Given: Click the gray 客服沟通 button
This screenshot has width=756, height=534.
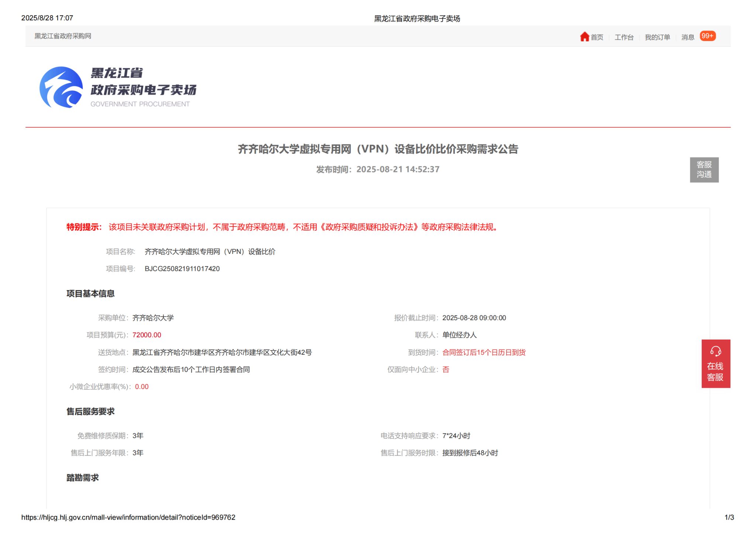Looking at the screenshot, I should click(x=704, y=169).
